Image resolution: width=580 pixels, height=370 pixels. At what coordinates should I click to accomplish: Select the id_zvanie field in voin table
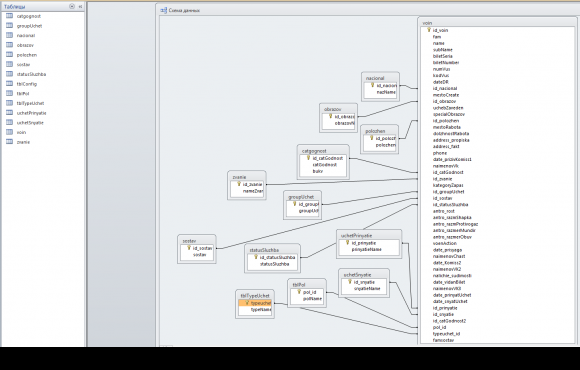[442, 179]
